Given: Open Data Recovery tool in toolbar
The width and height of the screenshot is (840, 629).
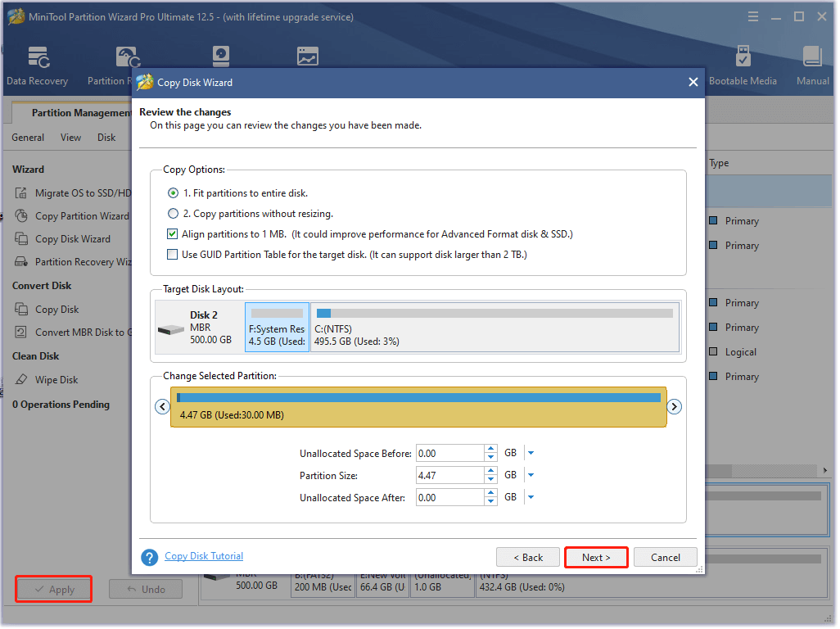Looking at the screenshot, I should (x=37, y=66).
